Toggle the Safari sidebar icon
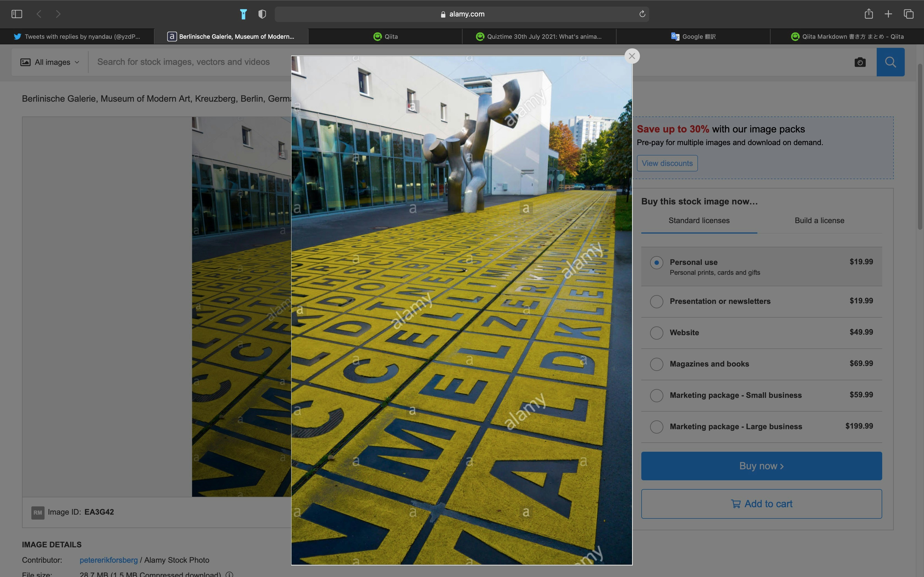This screenshot has height=577, width=924. [x=17, y=14]
